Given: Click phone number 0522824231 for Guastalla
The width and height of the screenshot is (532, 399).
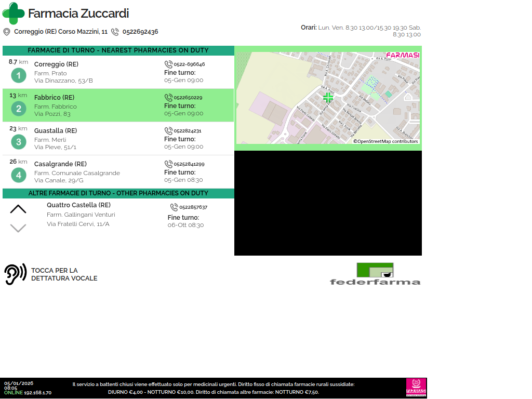Looking at the screenshot, I should (x=187, y=131).
